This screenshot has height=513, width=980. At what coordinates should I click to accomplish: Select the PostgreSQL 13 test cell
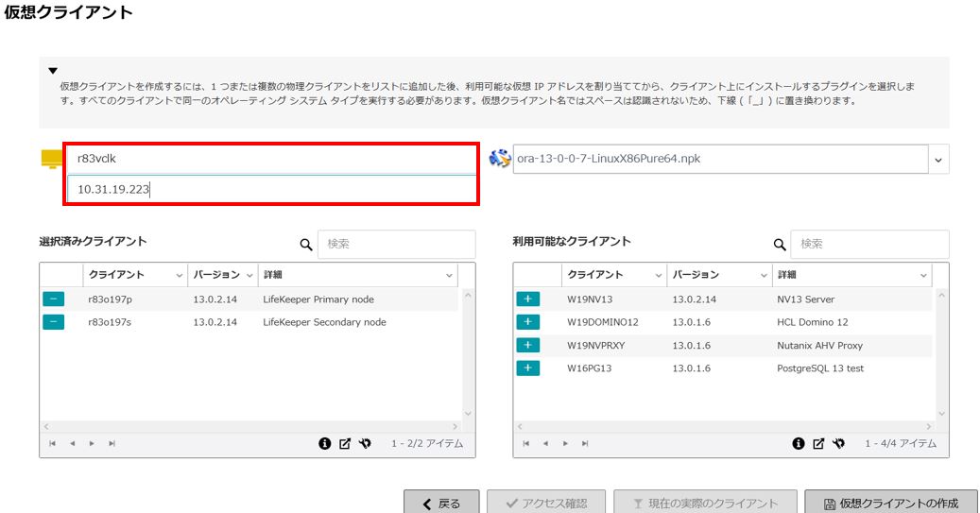point(820,368)
